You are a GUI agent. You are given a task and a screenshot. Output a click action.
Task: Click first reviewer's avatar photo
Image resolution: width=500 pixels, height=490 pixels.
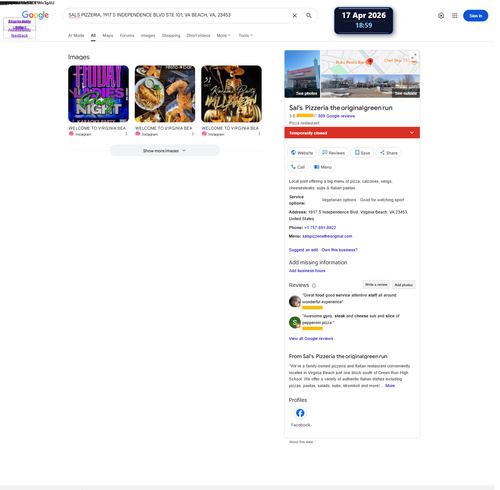click(295, 301)
